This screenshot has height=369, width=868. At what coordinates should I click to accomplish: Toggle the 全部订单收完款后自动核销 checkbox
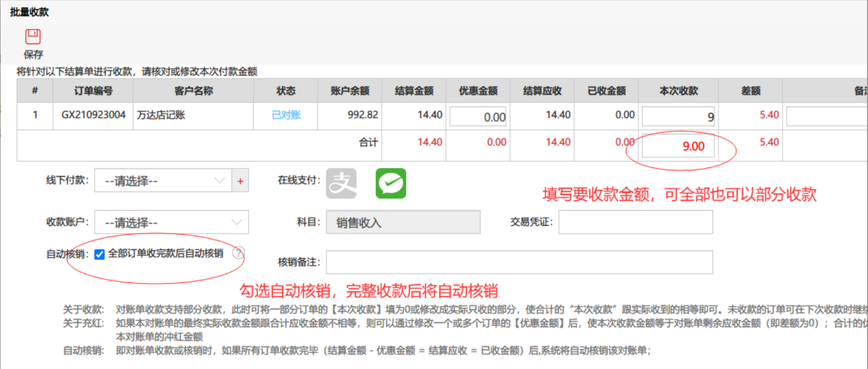pos(100,254)
